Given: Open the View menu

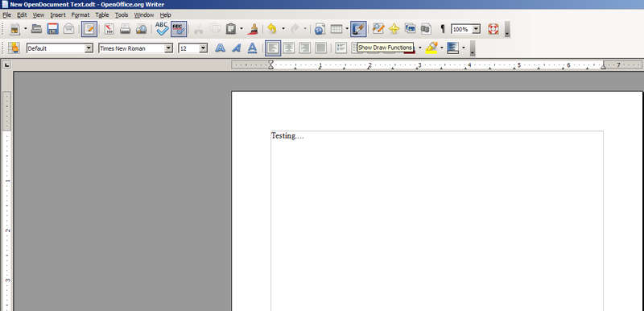Looking at the screenshot, I should click(x=38, y=15).
